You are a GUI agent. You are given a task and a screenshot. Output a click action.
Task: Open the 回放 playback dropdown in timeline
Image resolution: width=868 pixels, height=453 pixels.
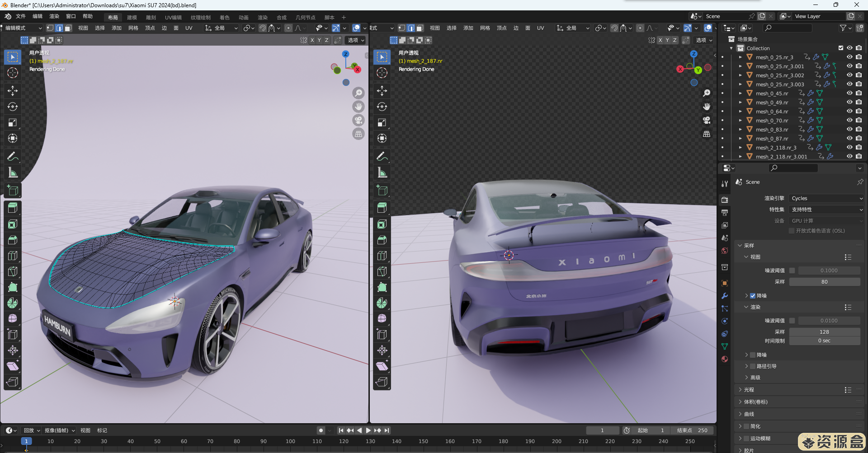(32, 430)
